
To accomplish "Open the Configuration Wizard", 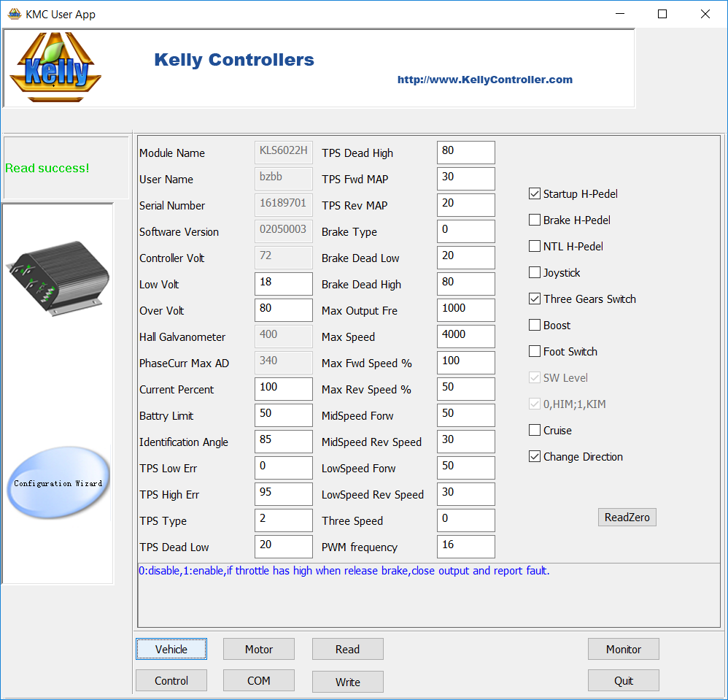I will click(58, 482).
